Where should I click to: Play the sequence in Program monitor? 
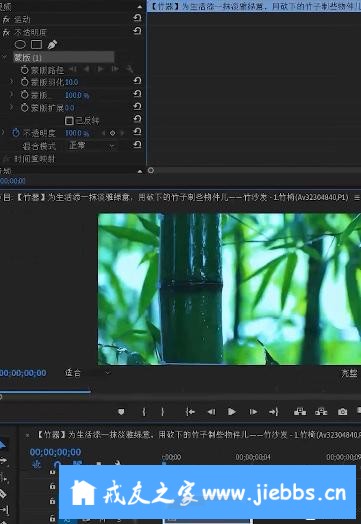[232, 412]
